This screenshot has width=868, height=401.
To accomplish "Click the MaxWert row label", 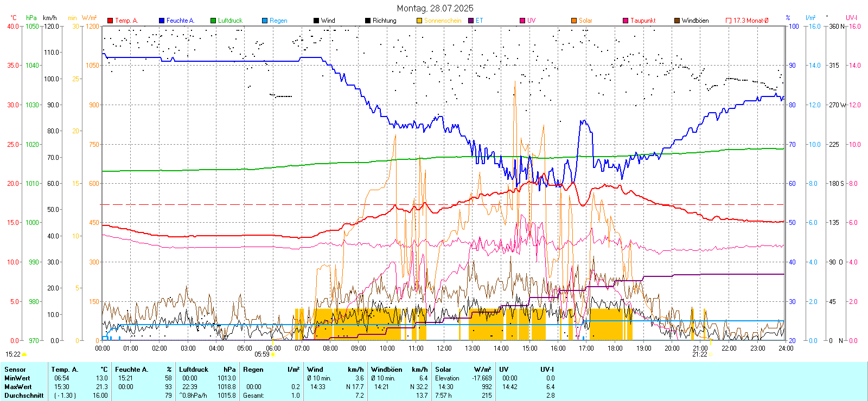I will coord(18,387).
